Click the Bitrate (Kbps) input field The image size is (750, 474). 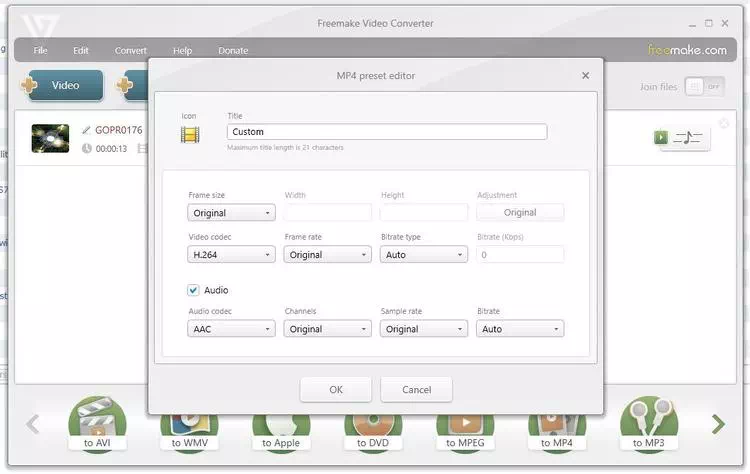point(520,254)
